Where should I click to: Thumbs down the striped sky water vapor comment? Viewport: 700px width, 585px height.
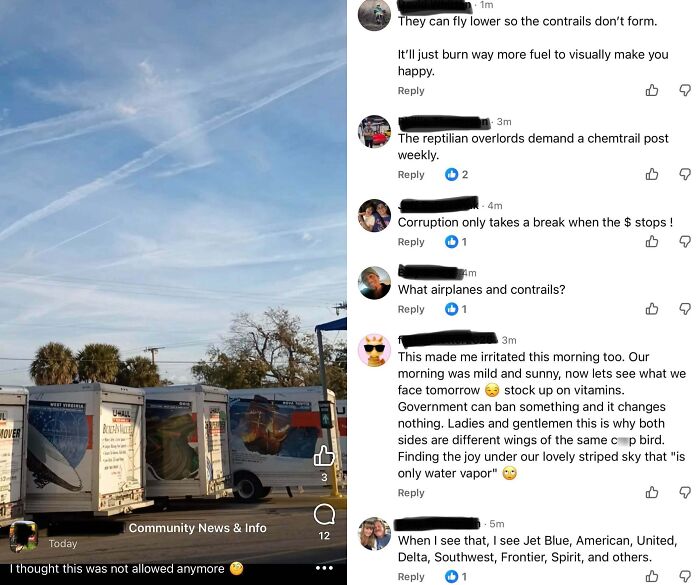pos(685,493)
